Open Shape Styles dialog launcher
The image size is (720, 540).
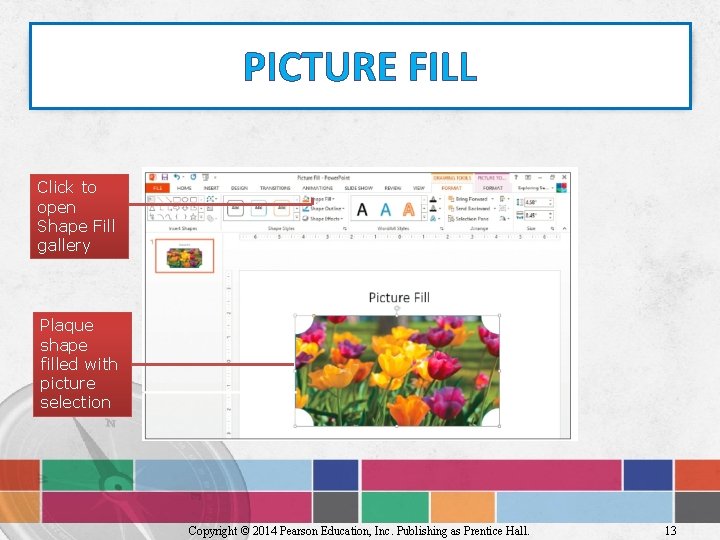pos(344,228)
